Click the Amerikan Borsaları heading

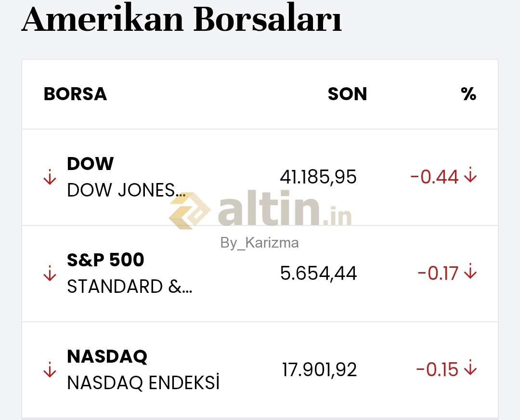tap(182, 19)
